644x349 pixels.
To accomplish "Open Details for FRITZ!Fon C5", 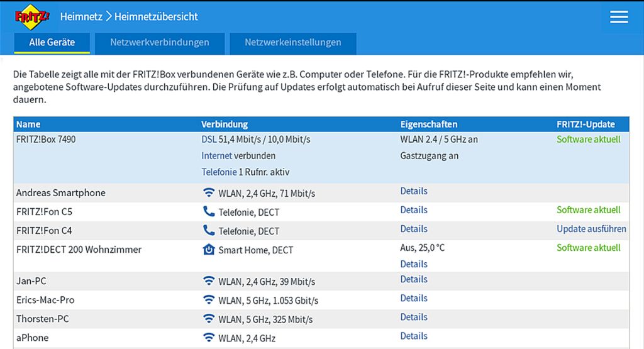I will 414,210.
